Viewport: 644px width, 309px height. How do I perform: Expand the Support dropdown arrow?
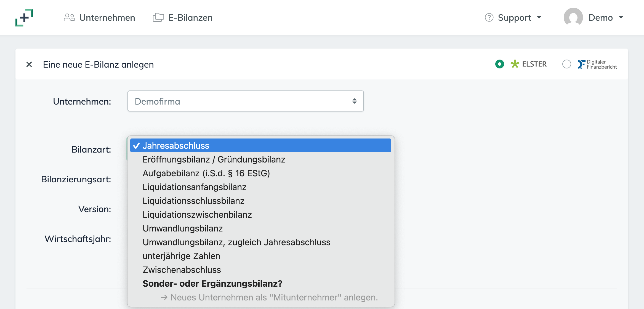[539, 17]
